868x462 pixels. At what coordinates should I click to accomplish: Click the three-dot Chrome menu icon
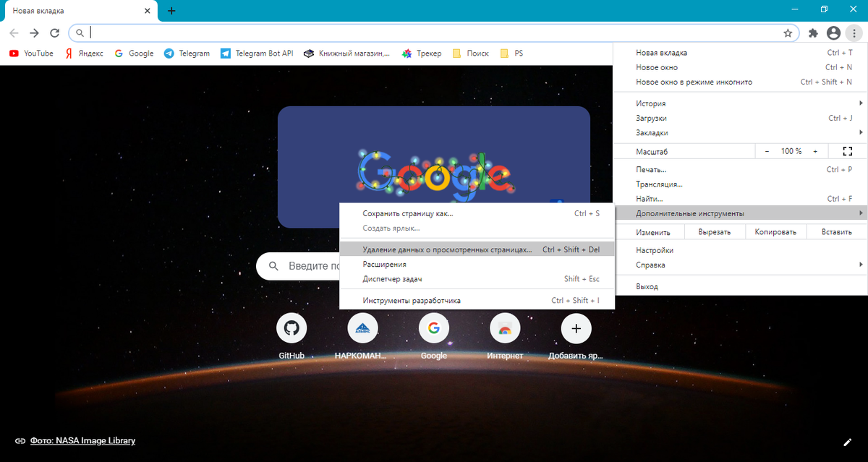point(854,33)
